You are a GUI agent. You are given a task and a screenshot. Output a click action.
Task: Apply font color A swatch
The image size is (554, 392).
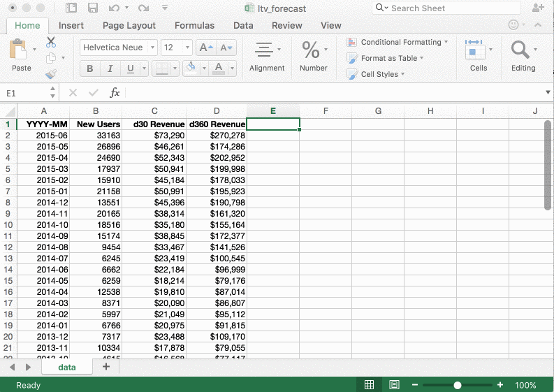(219, 68)
